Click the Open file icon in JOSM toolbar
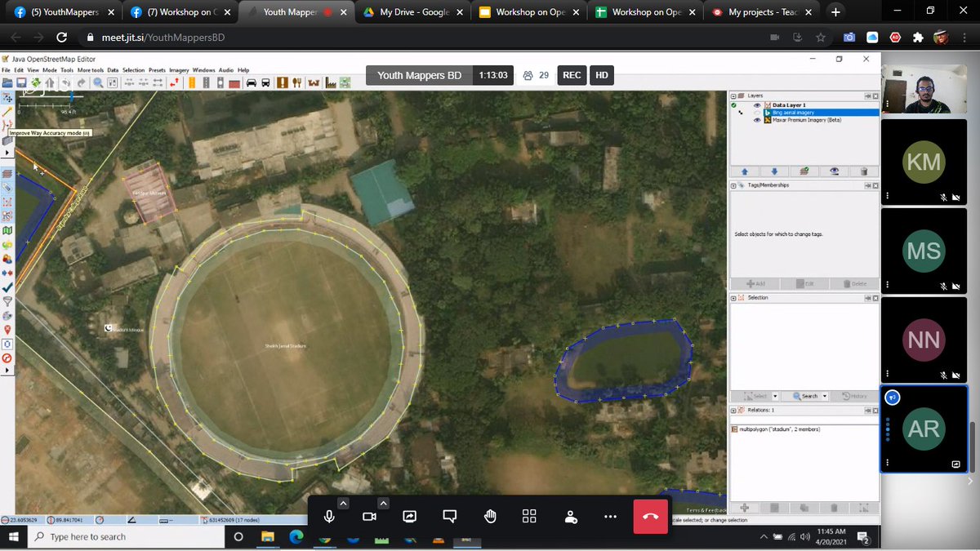Viewport: 980px width, 551px height. pos(7,83)
